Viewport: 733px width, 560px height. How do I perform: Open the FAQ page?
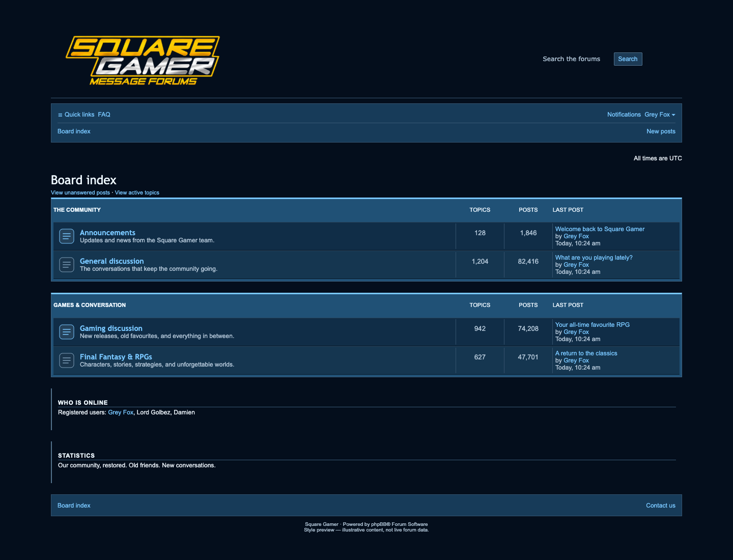[104, 115]
